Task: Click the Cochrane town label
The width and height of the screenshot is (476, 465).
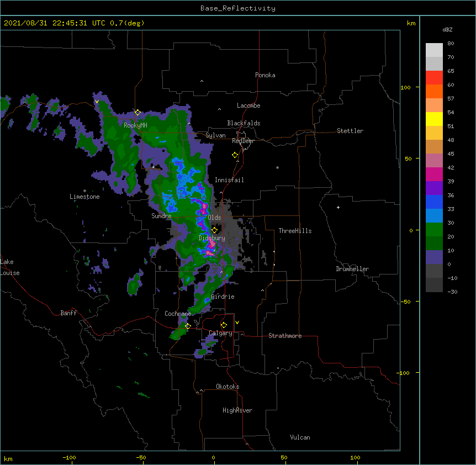Action: [178, 314]
